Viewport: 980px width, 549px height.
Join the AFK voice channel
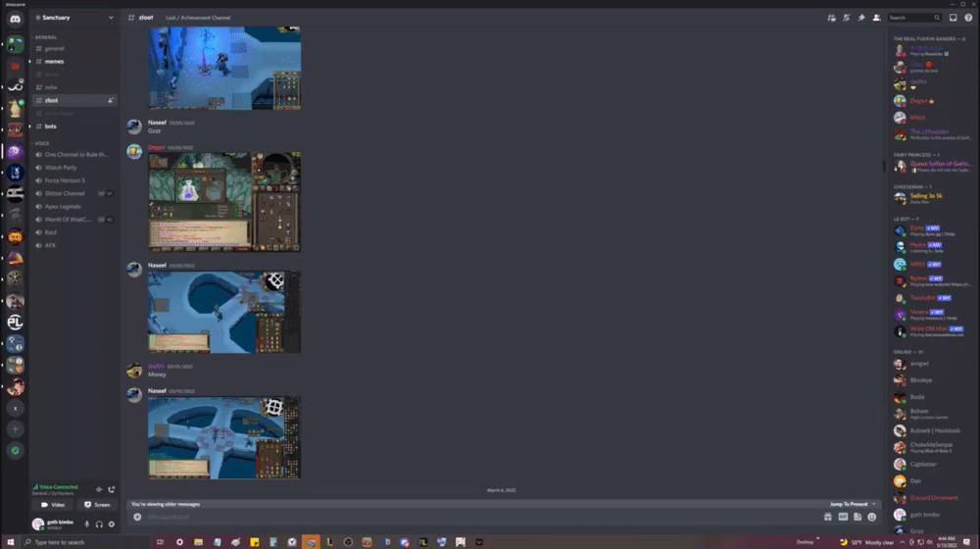coord(74,246)
